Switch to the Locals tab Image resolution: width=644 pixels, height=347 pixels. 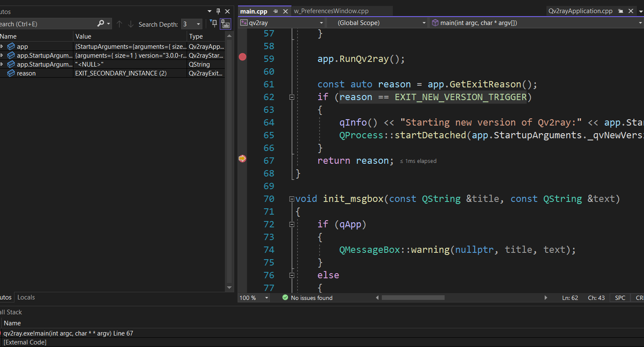tap(26, 297)
